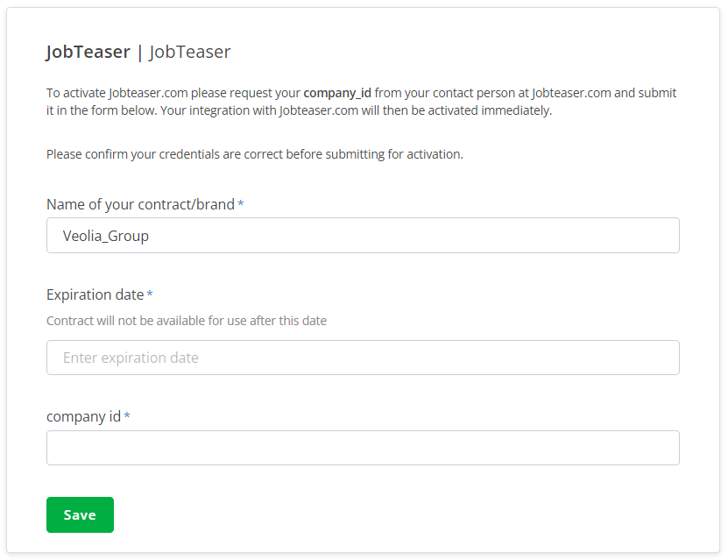Click the bold JobTeaser heading text
The height and width of the screenshot is (560, 728).
(x=88, y=52)
